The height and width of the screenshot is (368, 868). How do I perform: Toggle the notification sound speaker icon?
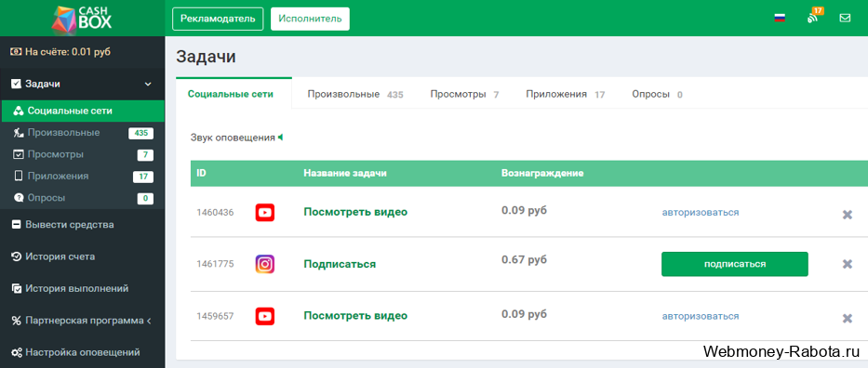[281, 137]
